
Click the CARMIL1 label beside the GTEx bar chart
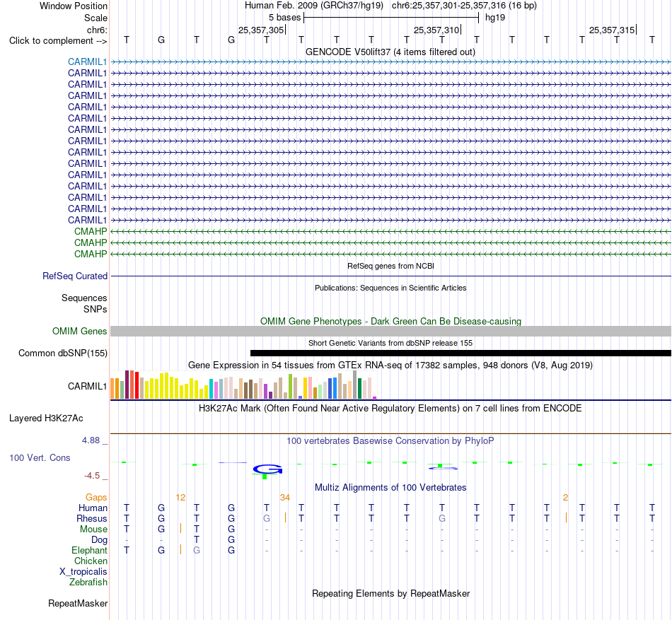88,386
